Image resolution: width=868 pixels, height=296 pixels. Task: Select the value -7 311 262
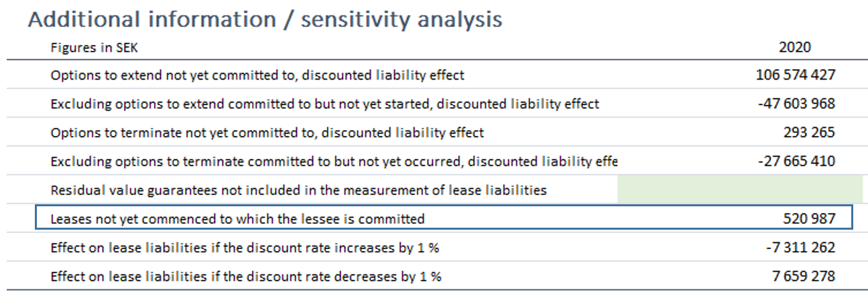(800, 247)
